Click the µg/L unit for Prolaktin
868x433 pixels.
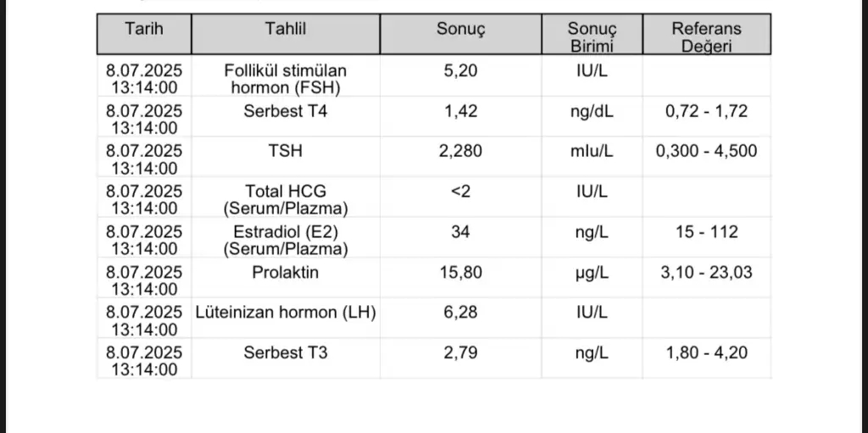[x=593, y=273]
